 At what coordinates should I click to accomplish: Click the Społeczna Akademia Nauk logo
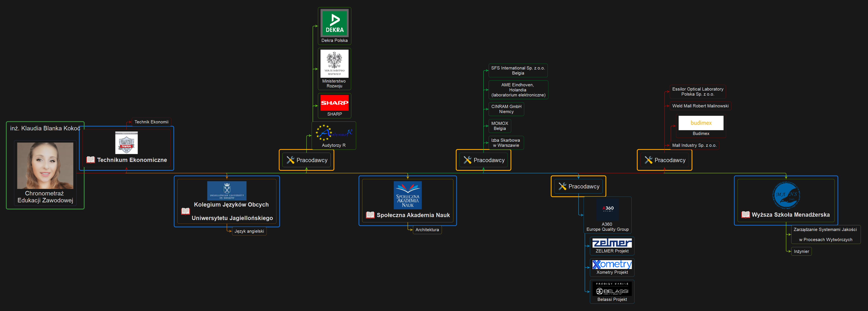click(x=408, y=195)
